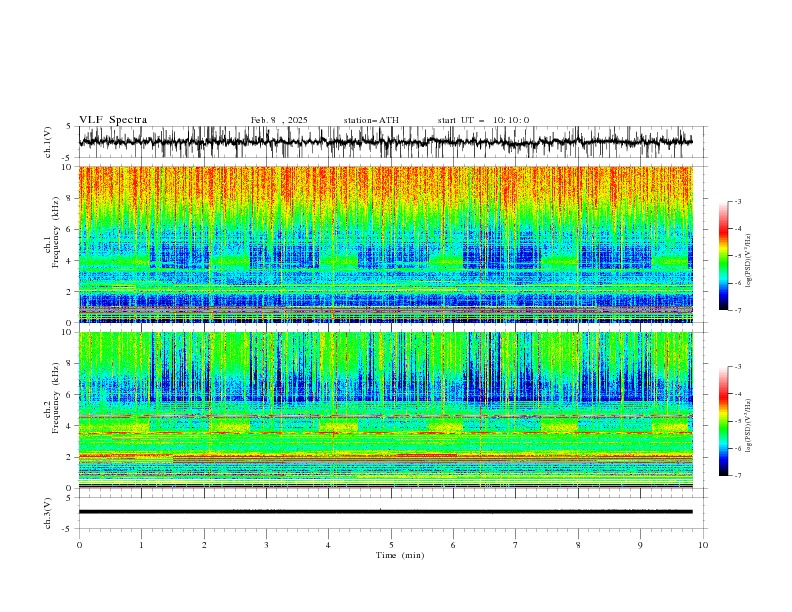
Task: Click the ch.1 spectrogram color bar
Action: pyautogui.click(x=723, y=256)
